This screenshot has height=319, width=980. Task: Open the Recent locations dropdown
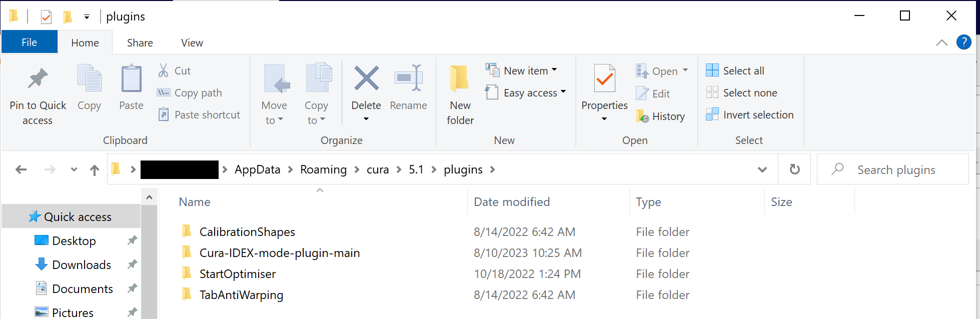(x=74, y=169)
